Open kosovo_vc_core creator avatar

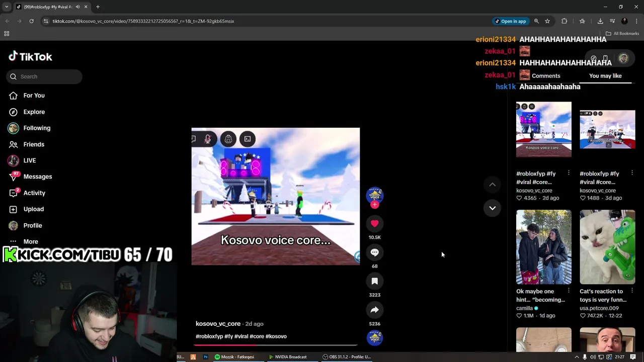coord(374,195)
